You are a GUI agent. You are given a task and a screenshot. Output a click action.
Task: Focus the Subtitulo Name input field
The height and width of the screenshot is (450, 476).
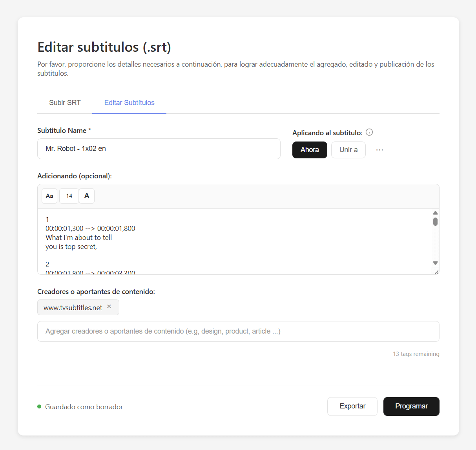[x=159, y=149]
